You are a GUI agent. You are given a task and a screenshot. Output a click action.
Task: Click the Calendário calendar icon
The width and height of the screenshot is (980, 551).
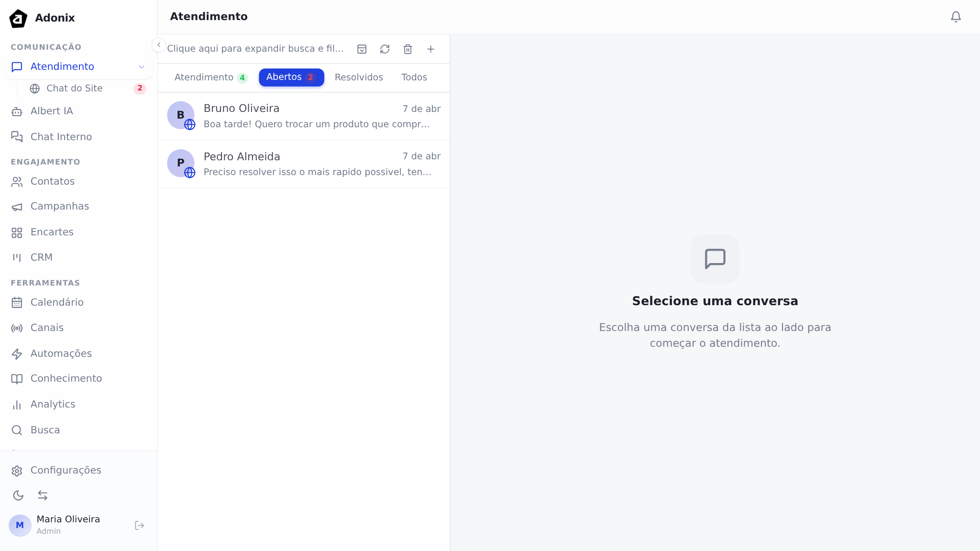coord(17,303)
